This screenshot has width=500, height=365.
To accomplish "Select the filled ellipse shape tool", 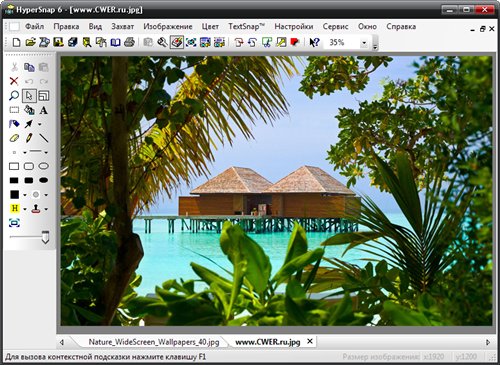I will pyautogui.click(x=44, y=180).
